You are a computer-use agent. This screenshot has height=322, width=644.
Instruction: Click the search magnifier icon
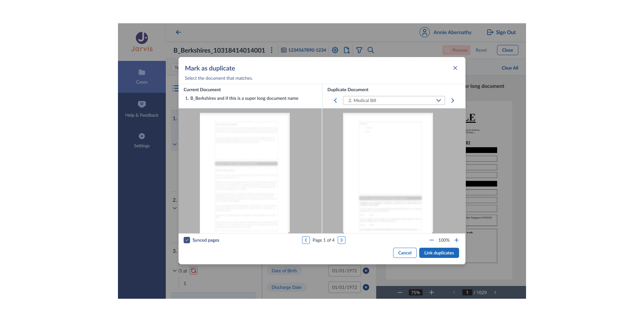click(x=371, y=50)
